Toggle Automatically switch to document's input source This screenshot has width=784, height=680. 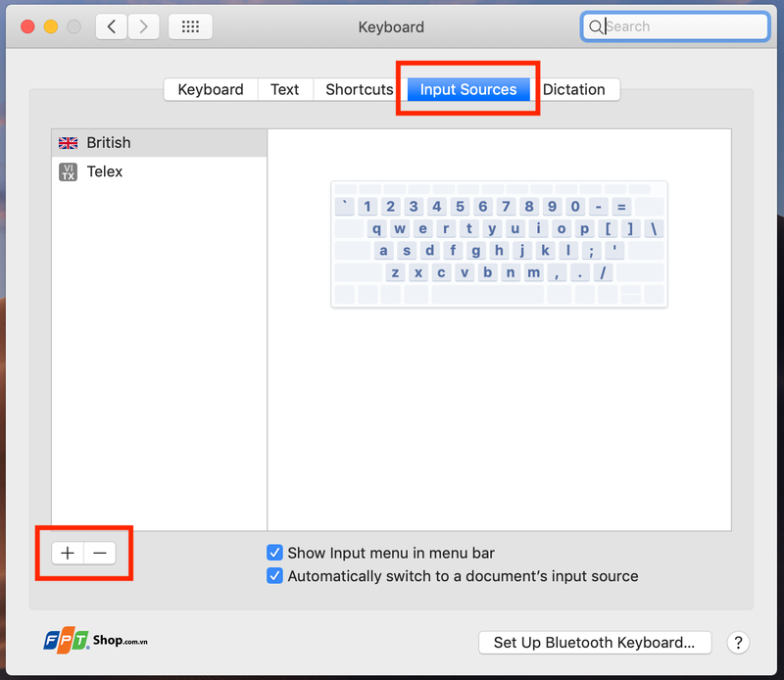pos(274,576)
